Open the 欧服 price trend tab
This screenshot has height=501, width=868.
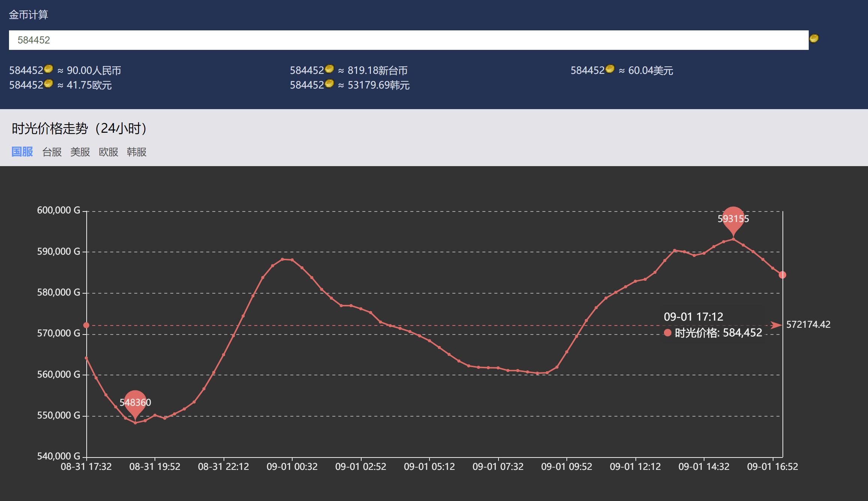coord(108,152)
